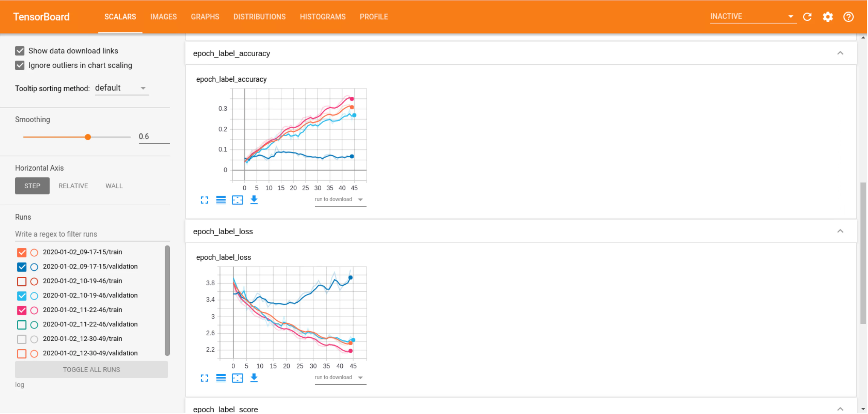Fit domain to data on the epoch_label_loss chart
The image size is (868, 414).
click(237, 379)
